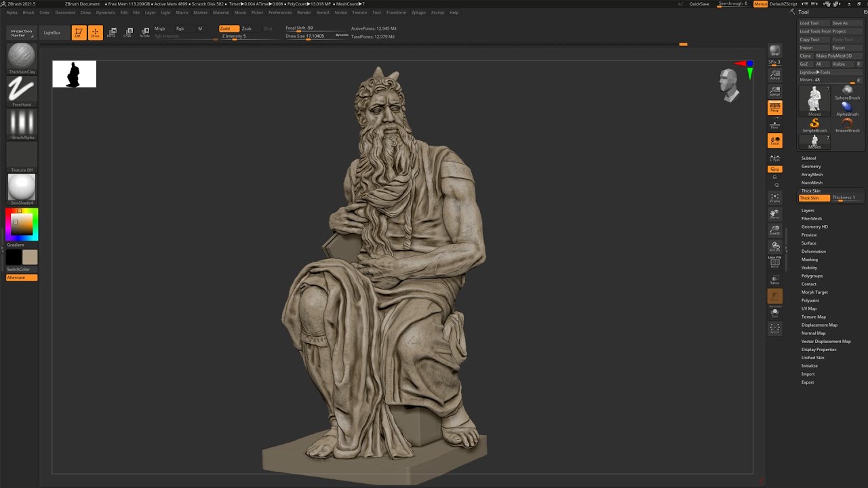Expand the Geometry section
The image size is (868, 488).
811,166
